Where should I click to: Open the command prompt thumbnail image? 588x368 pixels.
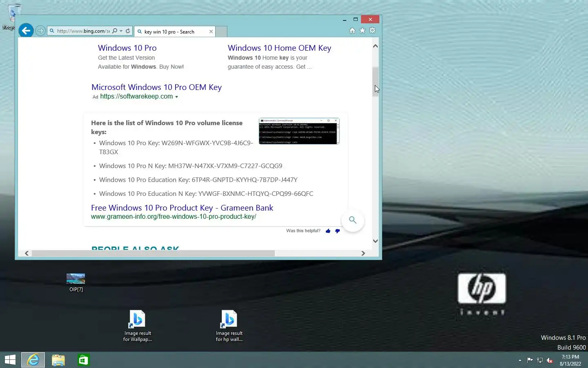click(299, 131)
